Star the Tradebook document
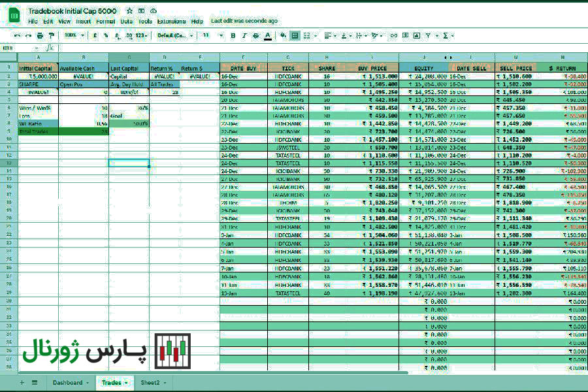Viewport: 588px width, 392px height. point(129,11)
